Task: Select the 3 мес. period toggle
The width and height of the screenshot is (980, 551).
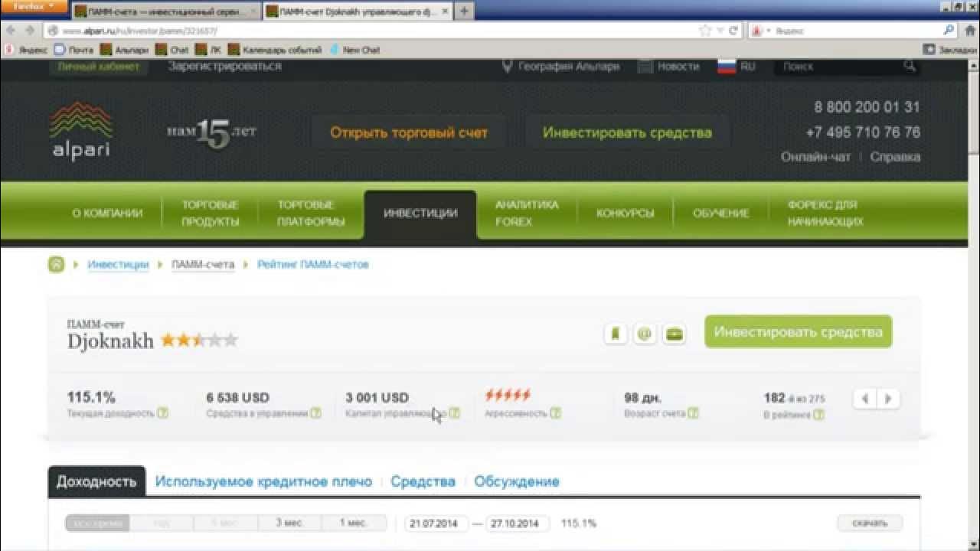Action: click(290, 523)
